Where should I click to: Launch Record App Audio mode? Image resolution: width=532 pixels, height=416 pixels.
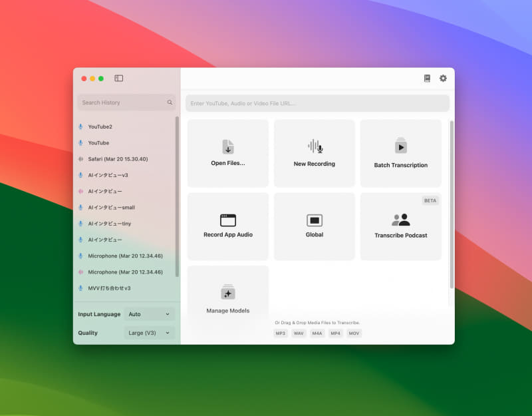pos(227,225)
